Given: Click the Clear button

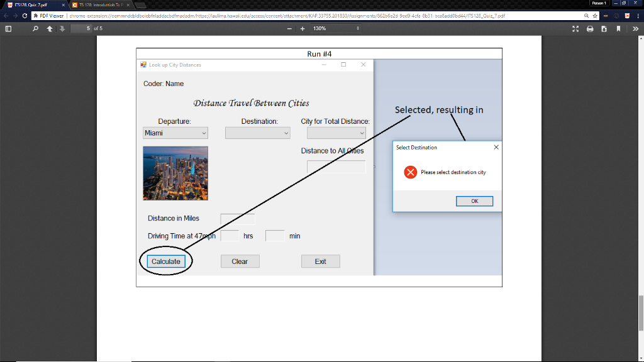Looking at the screenshot, I should point(240,261).
